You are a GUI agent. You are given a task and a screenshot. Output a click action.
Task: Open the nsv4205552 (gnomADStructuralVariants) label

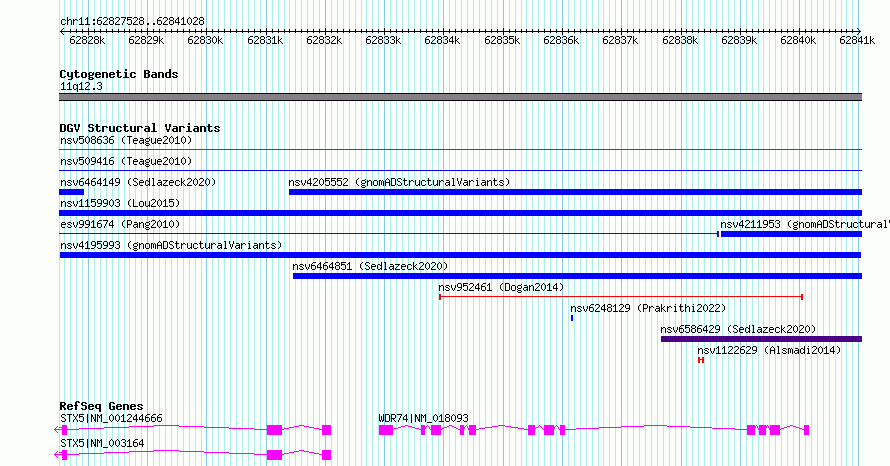[399, 182]
